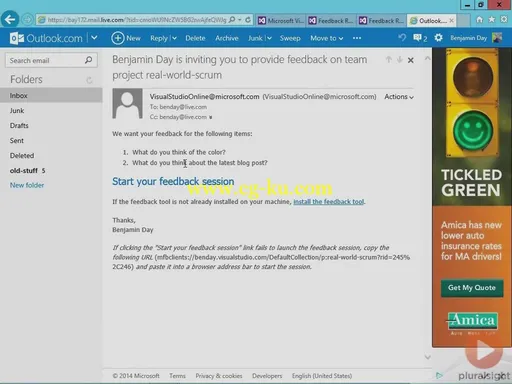The height and width of the screenshot is (384, 512).
Task: Switch to the Microsoft Vi... browser tab
Action: coord(281,21)
